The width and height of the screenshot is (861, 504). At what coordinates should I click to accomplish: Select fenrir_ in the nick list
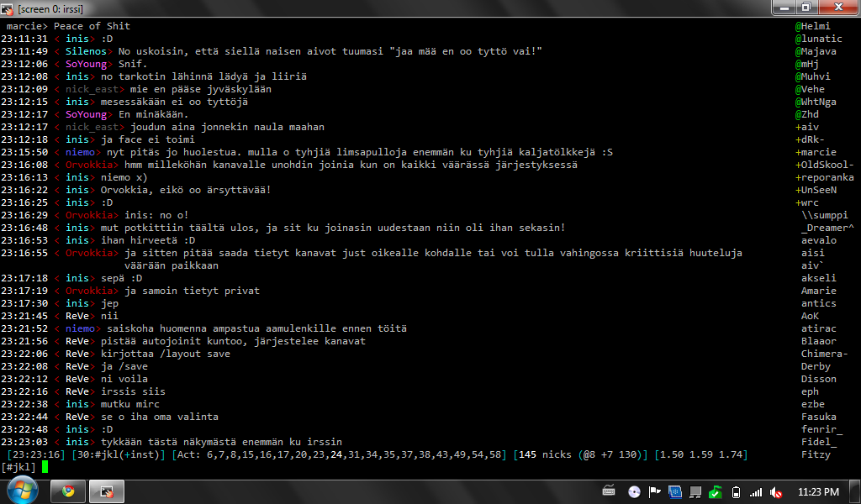pos(821,429)
